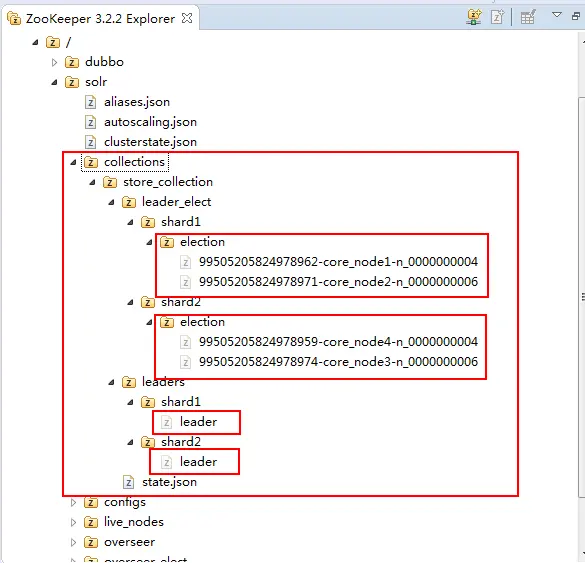The image size is (585, 563).
Task: Select the live_nodes tree item
Action: (134, 522)
